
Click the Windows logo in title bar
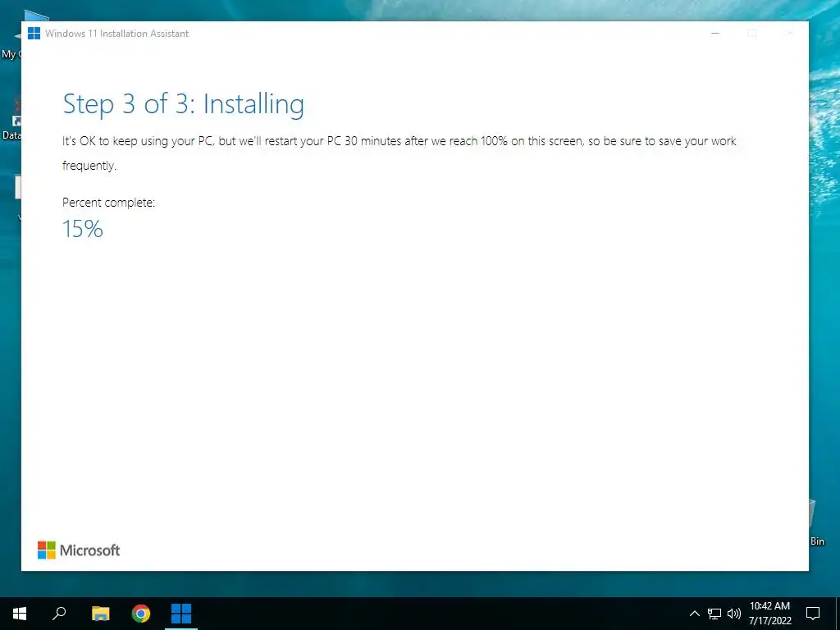34,33
